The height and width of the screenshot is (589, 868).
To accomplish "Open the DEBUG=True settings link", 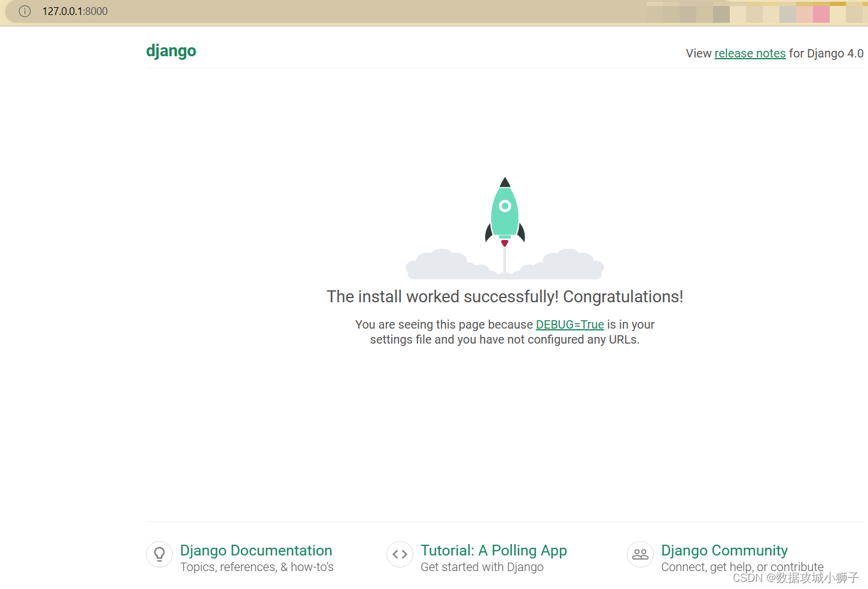I will [569, 324].
